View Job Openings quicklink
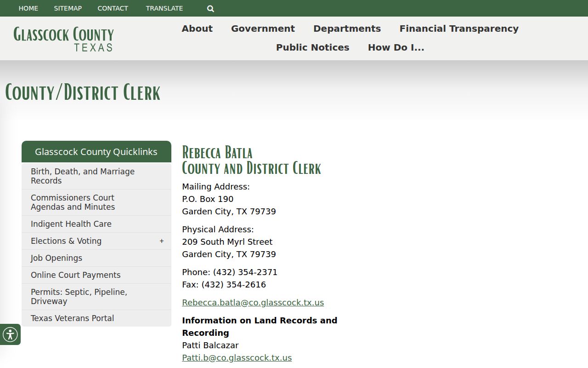588x368 pixels. point(96,258)
